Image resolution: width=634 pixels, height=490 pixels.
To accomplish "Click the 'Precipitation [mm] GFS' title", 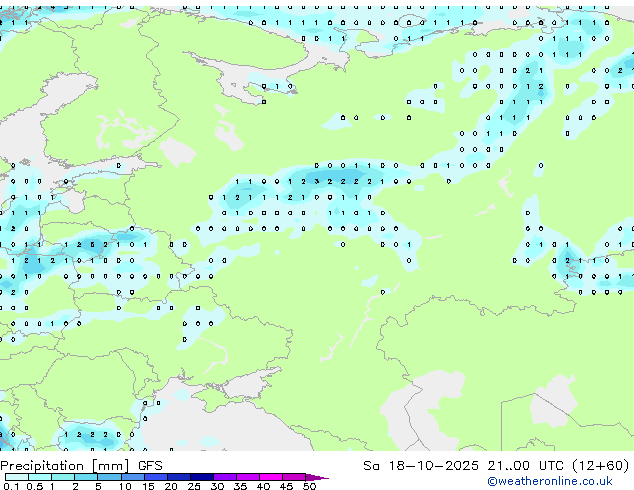I will click(x=81, y=465).
